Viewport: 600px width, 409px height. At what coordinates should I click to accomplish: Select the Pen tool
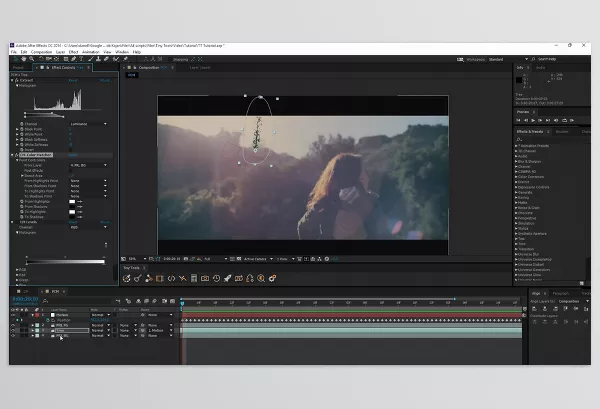pyautogui.click(x=73, y=59)
